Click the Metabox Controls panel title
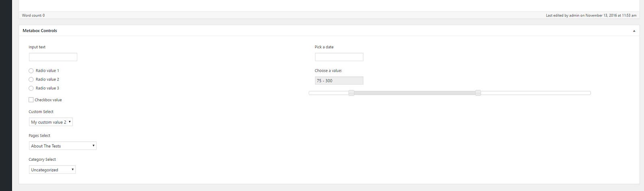Screen dimensions: 644x191 click(40, 31)
